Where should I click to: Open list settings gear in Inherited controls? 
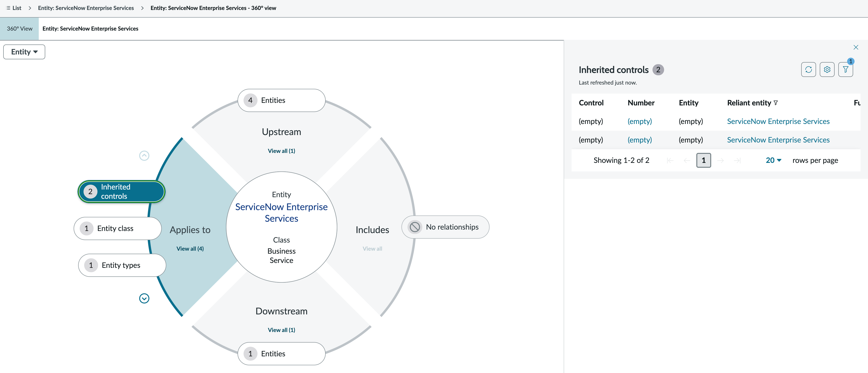(827, 70)
